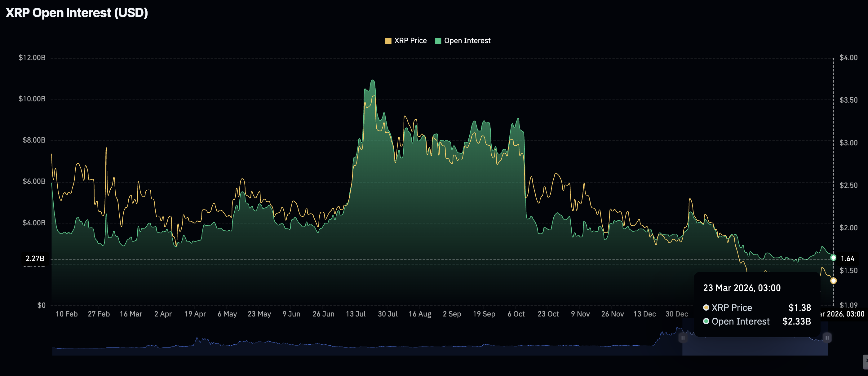Toggle the XRP Price series label in legend
Viewport: 868px width, 376px height.
coord(410,41)
